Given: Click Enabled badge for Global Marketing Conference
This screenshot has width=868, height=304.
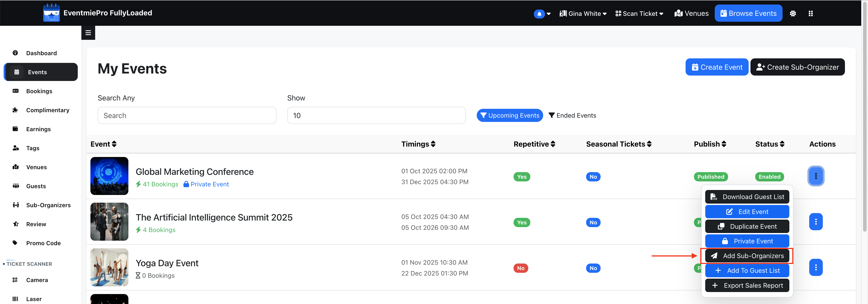Looking at the screenshot, I should (x=769, y=177).
